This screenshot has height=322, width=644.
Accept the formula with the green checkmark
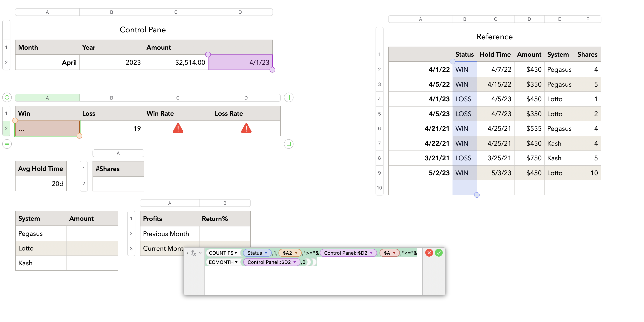(x=439, y=253)
